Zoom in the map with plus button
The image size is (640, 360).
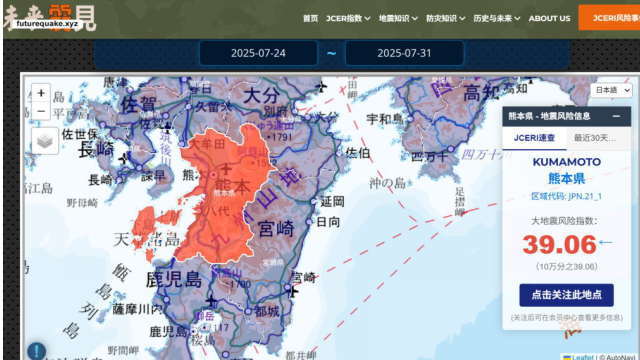point(41,93)
